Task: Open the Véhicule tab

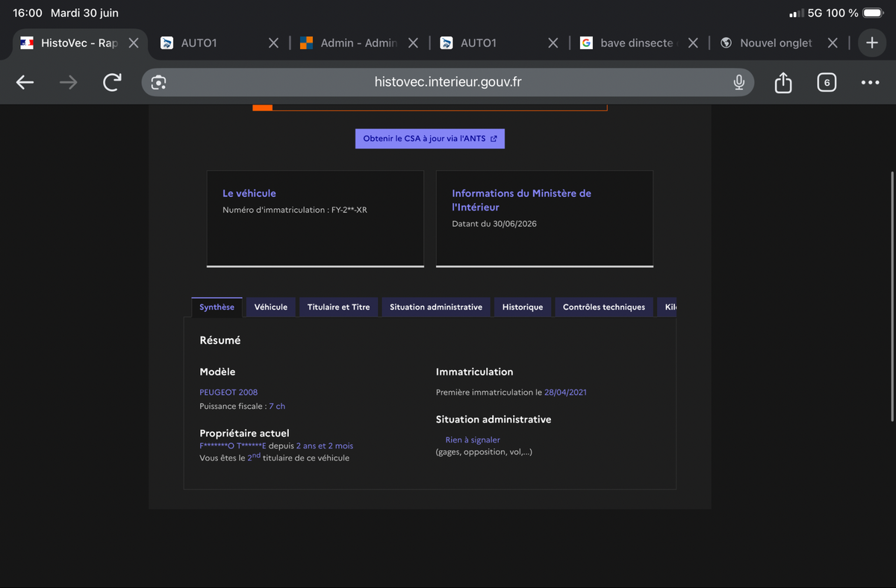Action: [x=270, y=307]
